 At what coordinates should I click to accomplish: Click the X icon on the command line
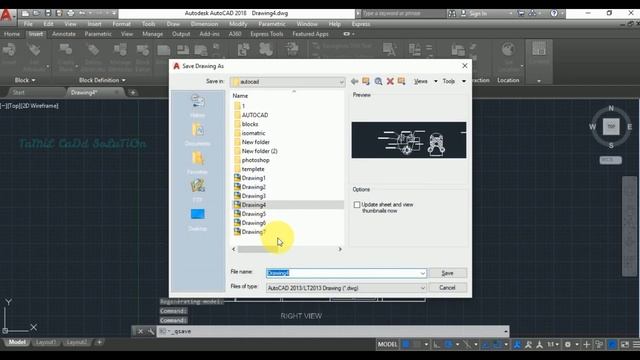[x=140, y=331]
